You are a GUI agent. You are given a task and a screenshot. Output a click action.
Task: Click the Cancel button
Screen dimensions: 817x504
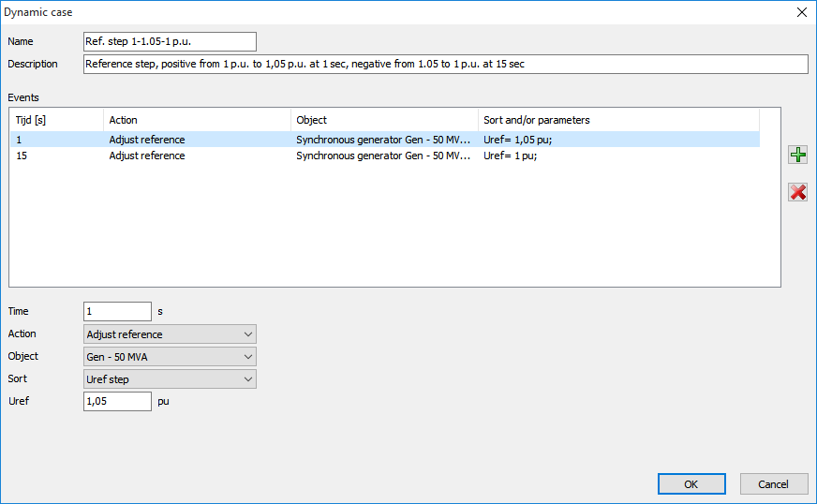pyautogui.click(x=774, y=484)
